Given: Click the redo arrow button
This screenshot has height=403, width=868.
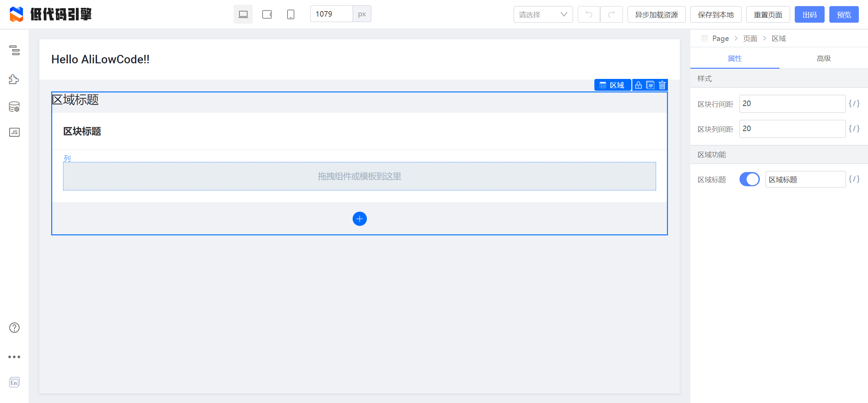Looking at the screenshot, I should [611, 15].
